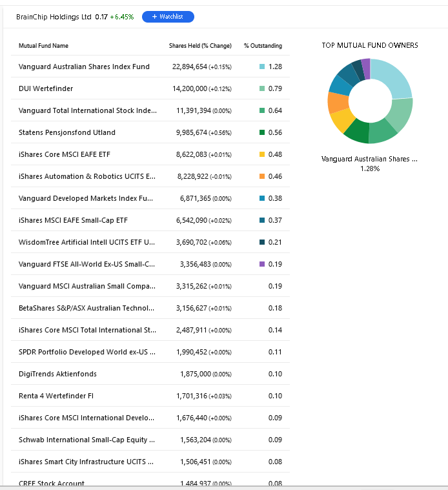Click +6.45% price change value
Image resolution: width=448 pixels, height=490 pixels.
[122, 17]
